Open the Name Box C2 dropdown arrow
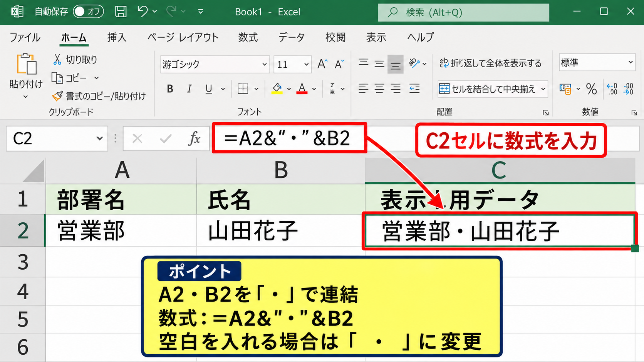This screenshot has width=644, height=362. point(99,138)
